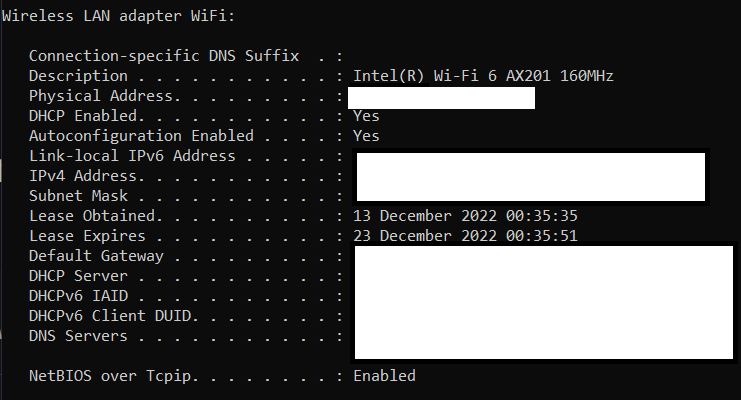Click the "Physical Address" label

(x=102, y=96)
